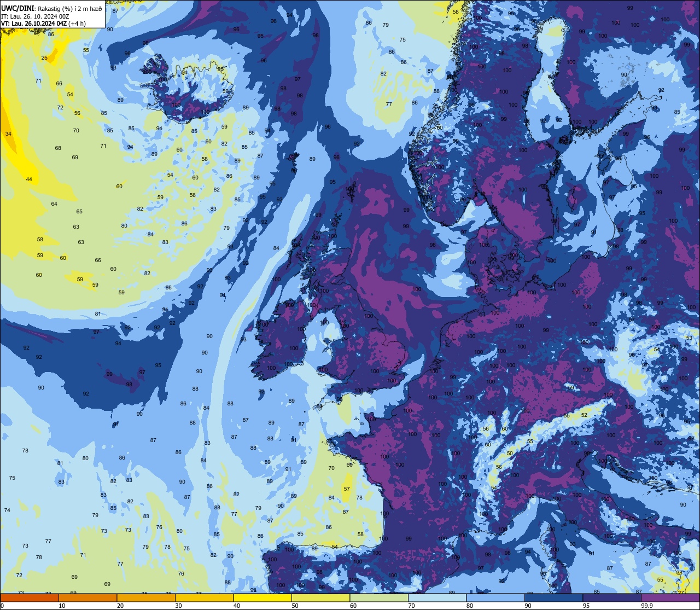Click 'Rakastig (%) í 2 m hæð' title text
This screenshot has width=700, height=610.
[69, 8]
